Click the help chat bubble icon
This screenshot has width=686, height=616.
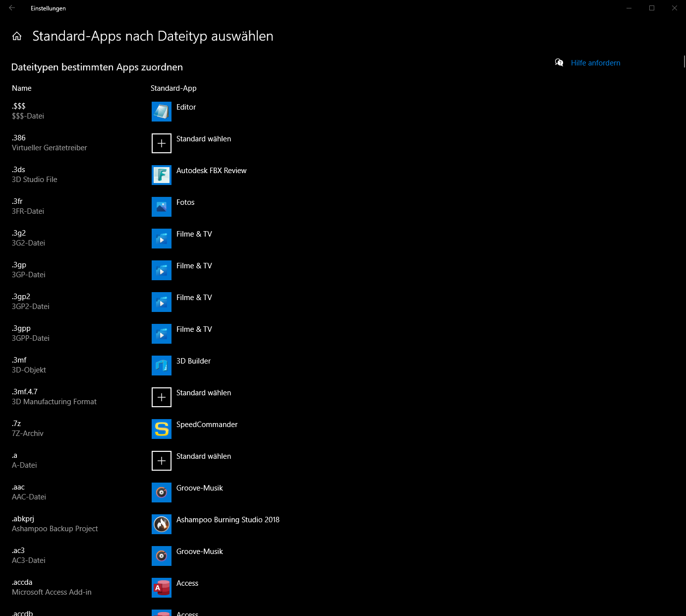559,62
